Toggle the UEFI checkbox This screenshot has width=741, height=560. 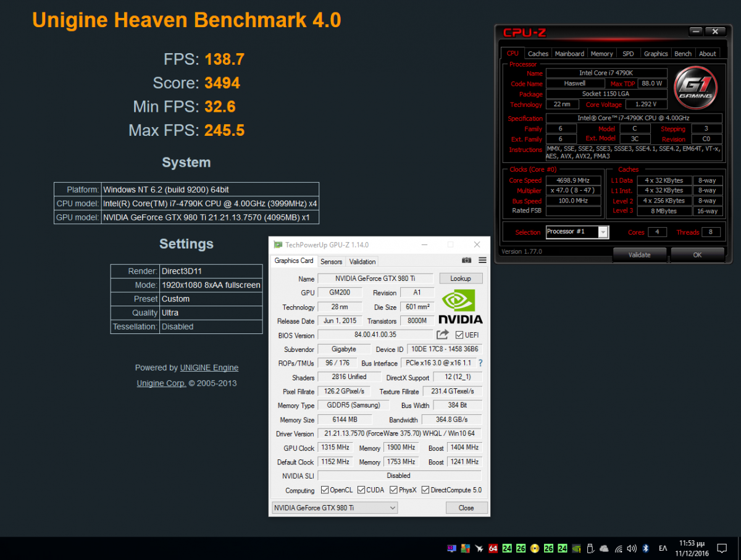click(459, 335)
